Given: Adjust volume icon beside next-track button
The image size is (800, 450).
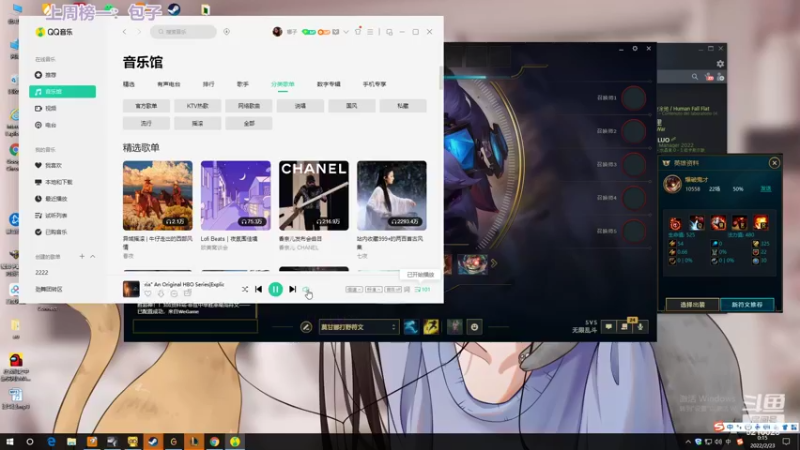Looking at the screenshot, I should coord(306,289).
